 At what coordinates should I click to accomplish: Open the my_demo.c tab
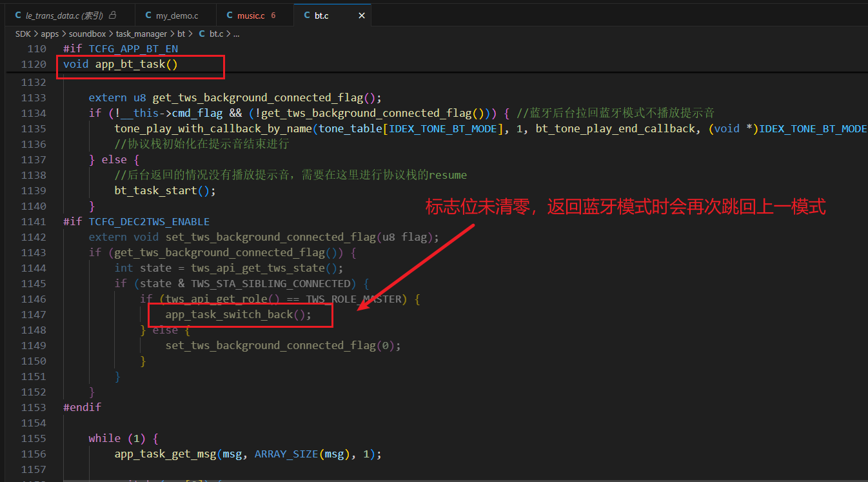click(x=177, y=15)
